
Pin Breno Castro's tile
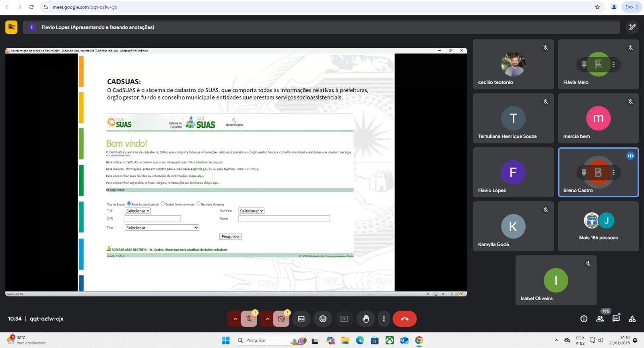(x=584, y=173)
